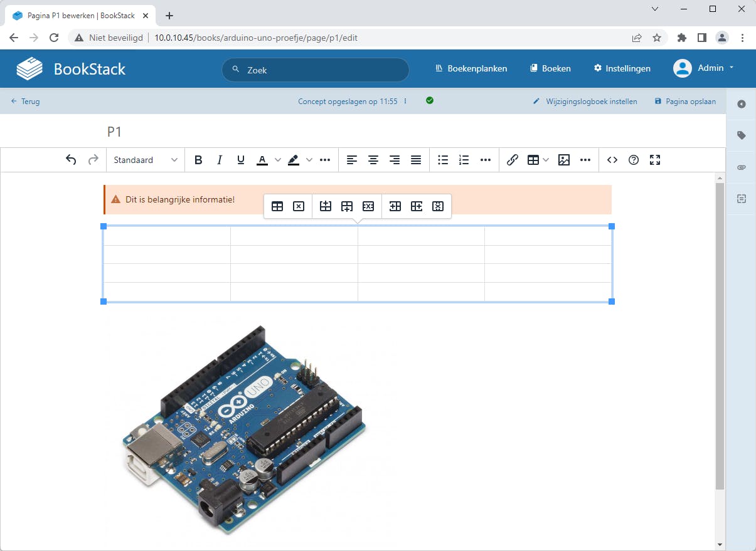Select the Pagina P1 bewerken browser tab

click(x=81, y=15)
